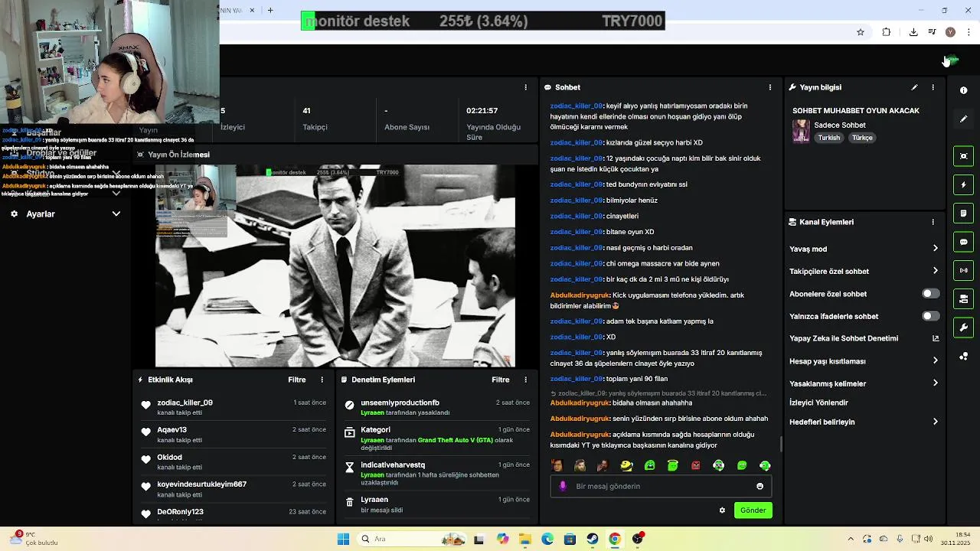Open the info icon in the right sidebar
The height and width of the screenshot is (551, 980).
[963, 90]
